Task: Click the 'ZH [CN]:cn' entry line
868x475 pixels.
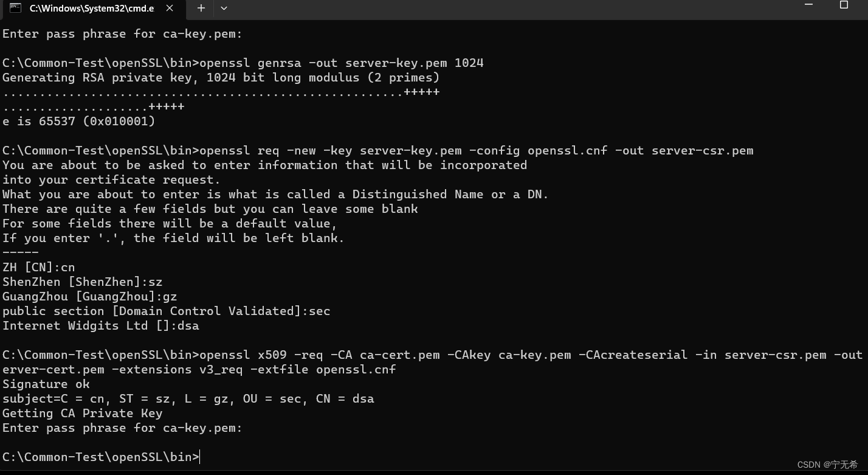Action: coord(39,268)
